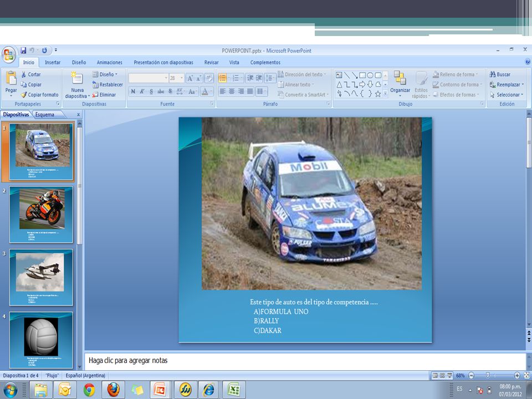Screen dimensions: 532x399
Task: Click Dirección del texto button
Action: [x=302, y=74]
